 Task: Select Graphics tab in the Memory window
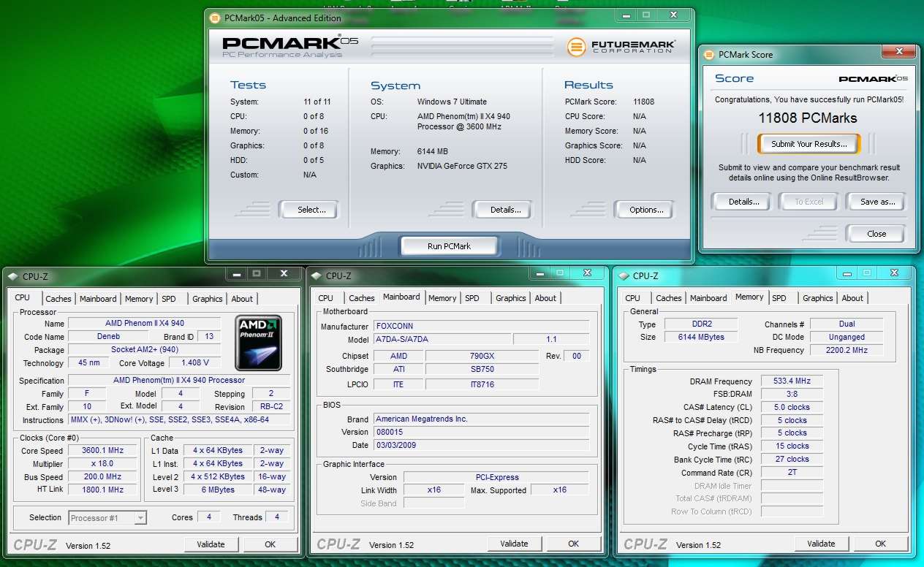[x=817, y=298]
